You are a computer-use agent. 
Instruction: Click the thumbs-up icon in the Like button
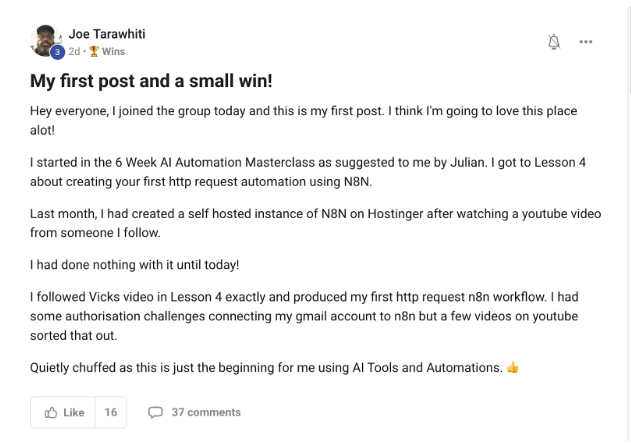(50, 412)
